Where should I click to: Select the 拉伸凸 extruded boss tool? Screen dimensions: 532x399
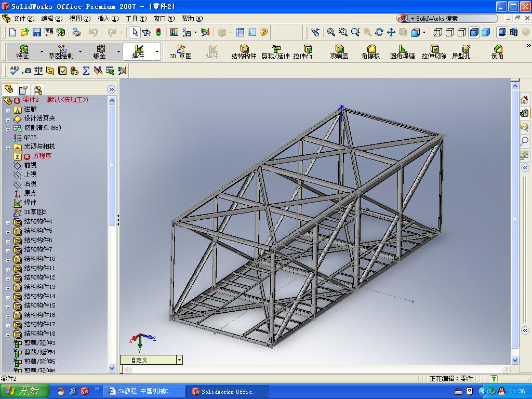click(x=307, y=52)
